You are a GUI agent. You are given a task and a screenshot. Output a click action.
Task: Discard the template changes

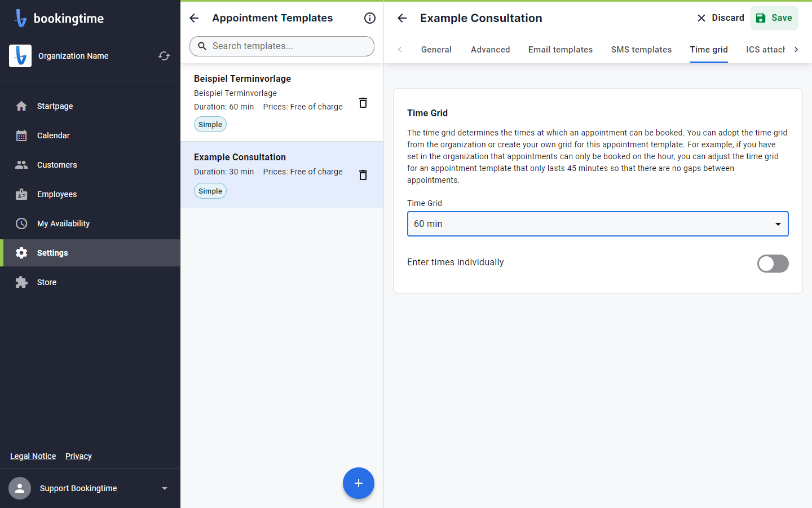click(x=721, y=18)
